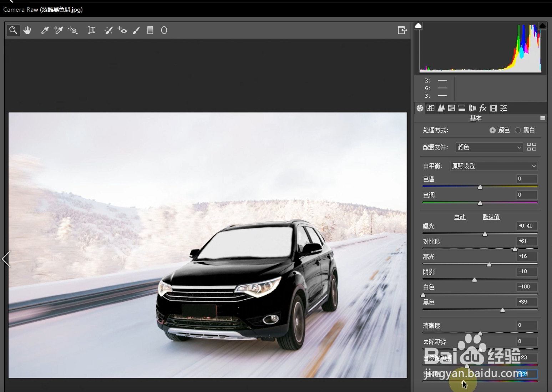Screen dimensions: 552x392
Task: Click the 高光 slider handle
Action: (489, 265)
